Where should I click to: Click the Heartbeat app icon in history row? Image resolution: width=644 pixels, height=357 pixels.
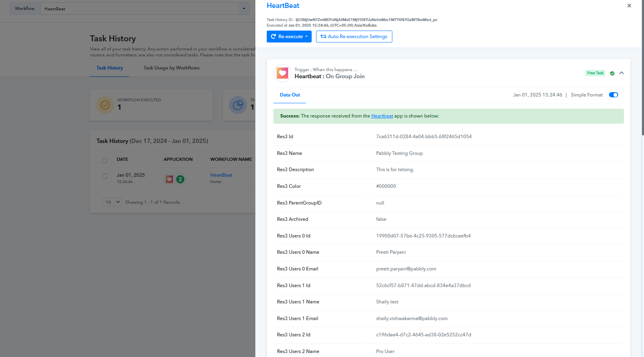point(169,179)
